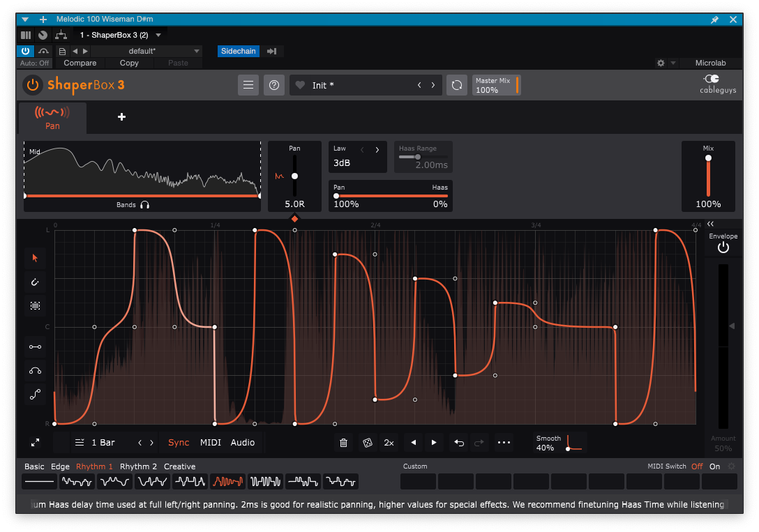Click the preset refresh cycle icon
The height and width of the screenshot is (532, 759).
(456, 85)
